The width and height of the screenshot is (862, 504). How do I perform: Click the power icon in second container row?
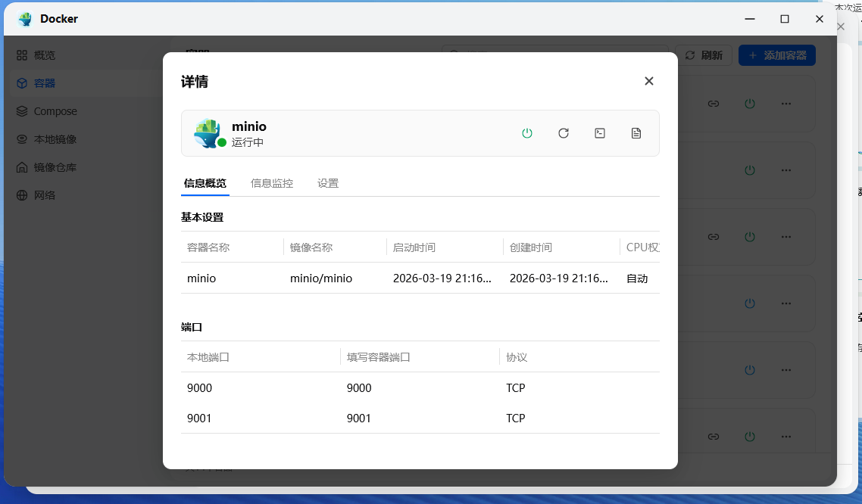click(x=750, y=170)
